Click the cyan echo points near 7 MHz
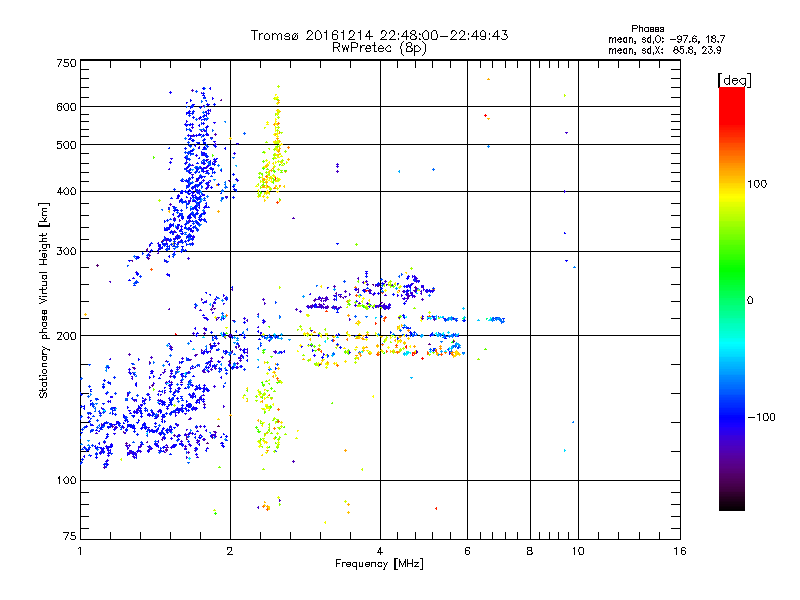This screenshot has height=600, width=800. pos(495,320)
